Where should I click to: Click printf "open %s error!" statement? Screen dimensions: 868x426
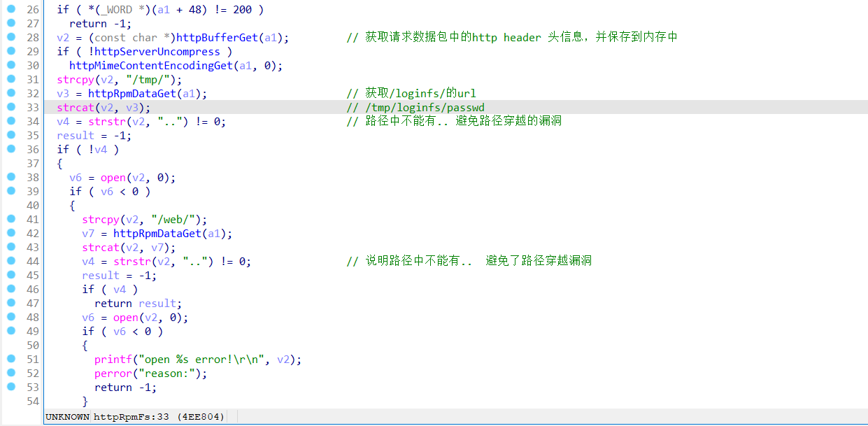pos(198,359)
